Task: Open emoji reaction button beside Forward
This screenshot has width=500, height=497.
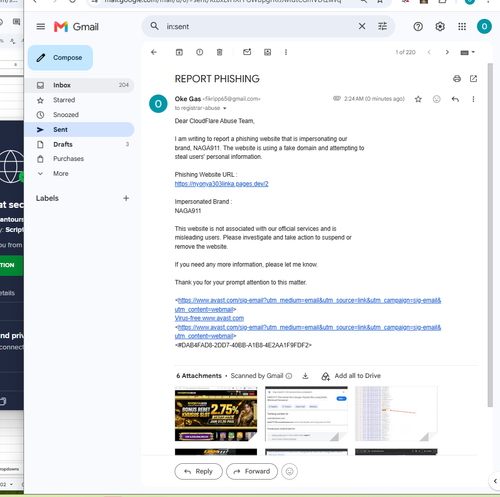Action: coord(289,471)
